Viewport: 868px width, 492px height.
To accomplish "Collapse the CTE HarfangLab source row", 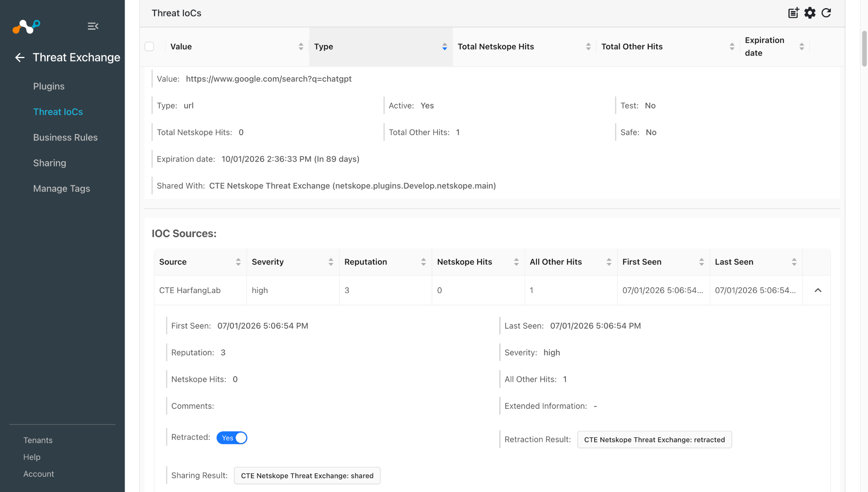I will [818, 291].
